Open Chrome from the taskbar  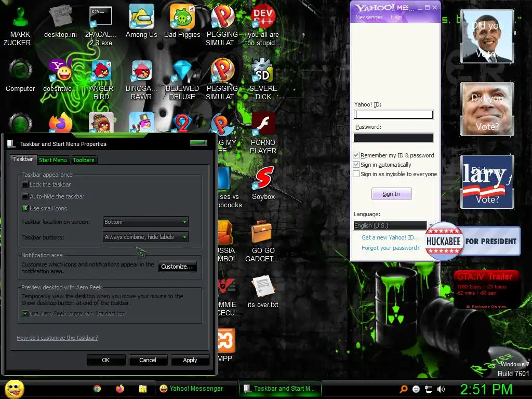coord(97,389)
